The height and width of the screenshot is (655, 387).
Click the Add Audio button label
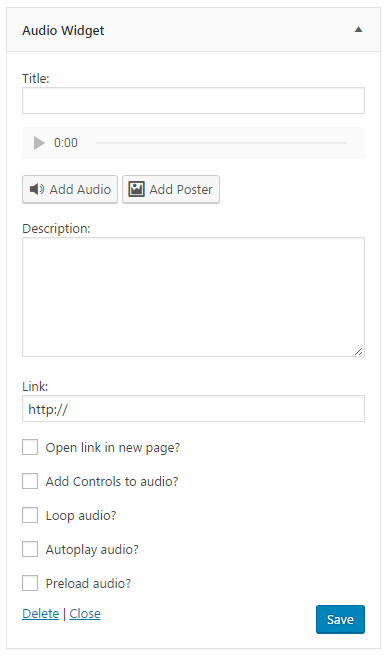tap(80, 189)
